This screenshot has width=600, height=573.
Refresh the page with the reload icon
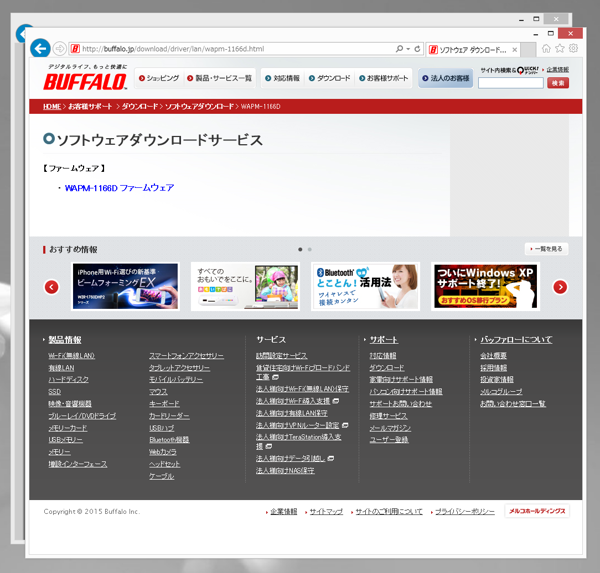tap(417, 49)
